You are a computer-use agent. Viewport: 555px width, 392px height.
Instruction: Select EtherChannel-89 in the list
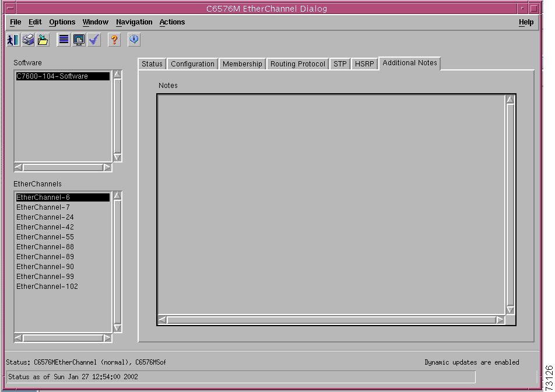(62, 257)
